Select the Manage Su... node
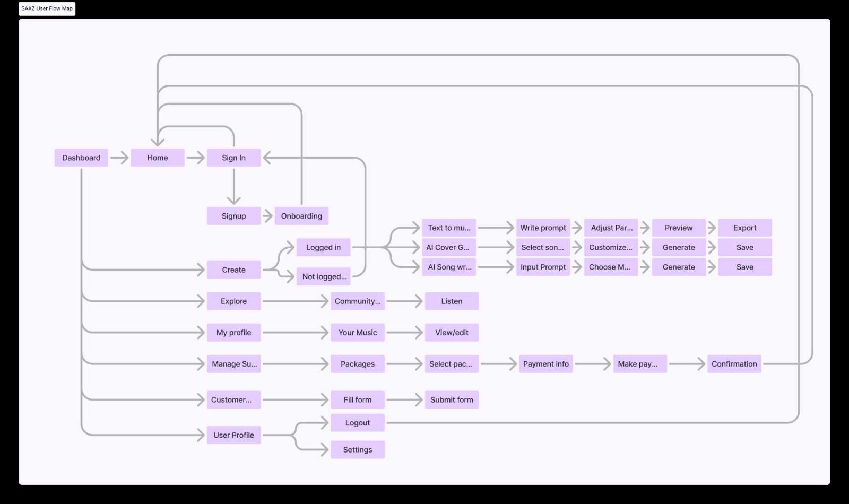The width and height of the screenshot is (849, 504). click(x=234, y=364)
